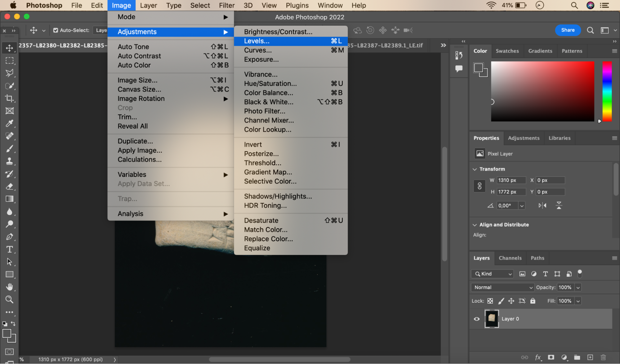The image size is (620, 364).
Task: Select the Eraser tool
Action: coord(9,186)
